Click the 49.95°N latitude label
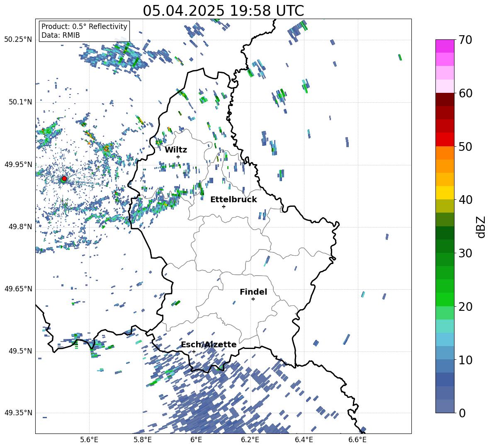 [18, 165]
